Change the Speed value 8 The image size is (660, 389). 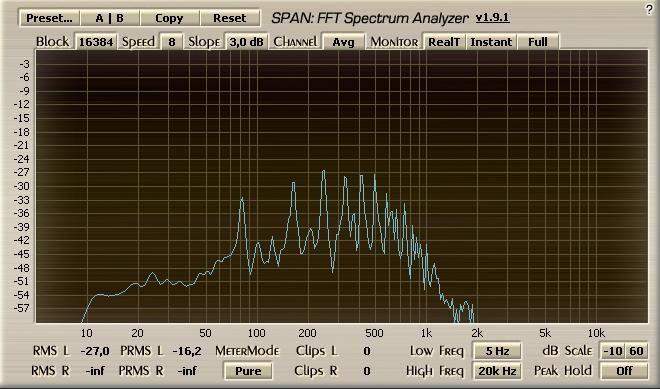[172, 42]
